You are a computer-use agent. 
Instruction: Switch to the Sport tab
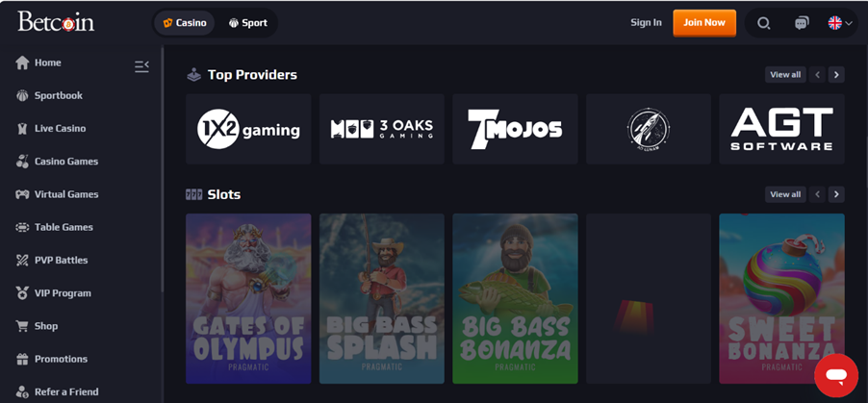point(247,23)
